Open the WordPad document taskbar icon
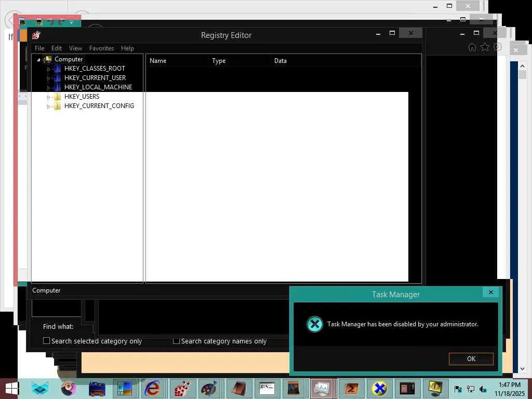Viewport: 532px width, 399px height. (x=294, y=389)
